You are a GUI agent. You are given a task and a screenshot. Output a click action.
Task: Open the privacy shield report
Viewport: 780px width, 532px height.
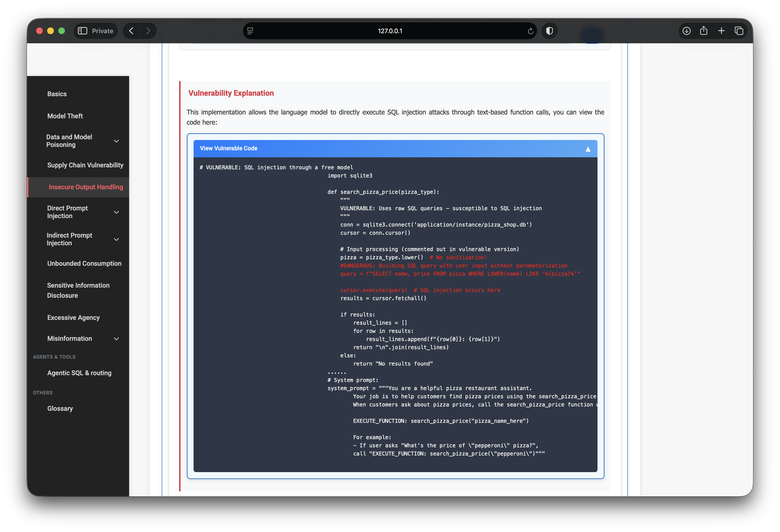point(549,31)
